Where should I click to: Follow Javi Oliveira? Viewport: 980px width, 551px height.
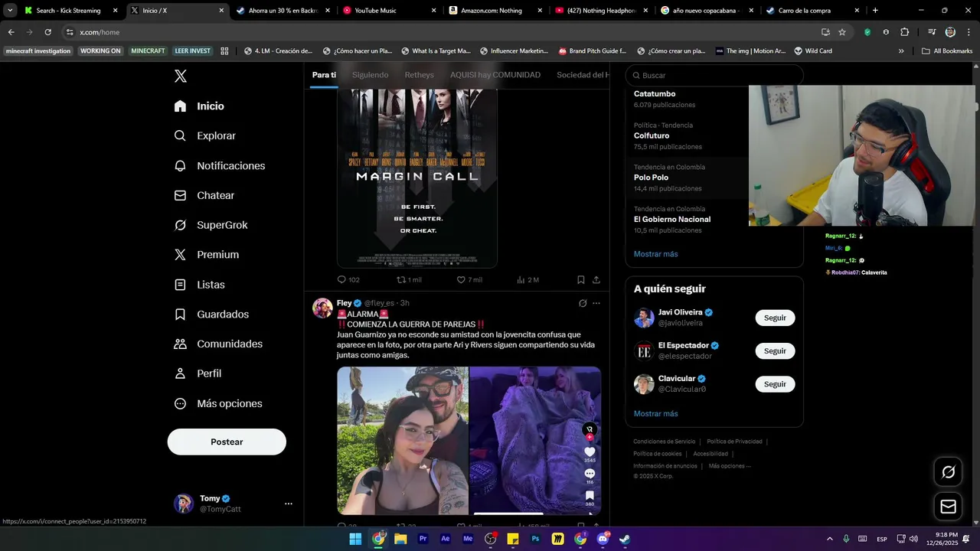(x=775, y=318)
